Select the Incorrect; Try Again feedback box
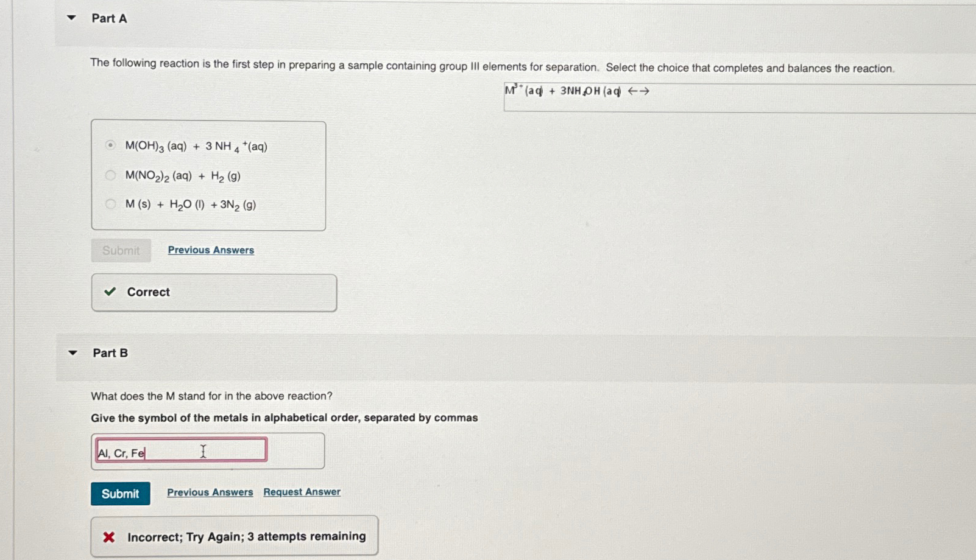Viewport: 976px width, 560px height. [x=235, y=536]
